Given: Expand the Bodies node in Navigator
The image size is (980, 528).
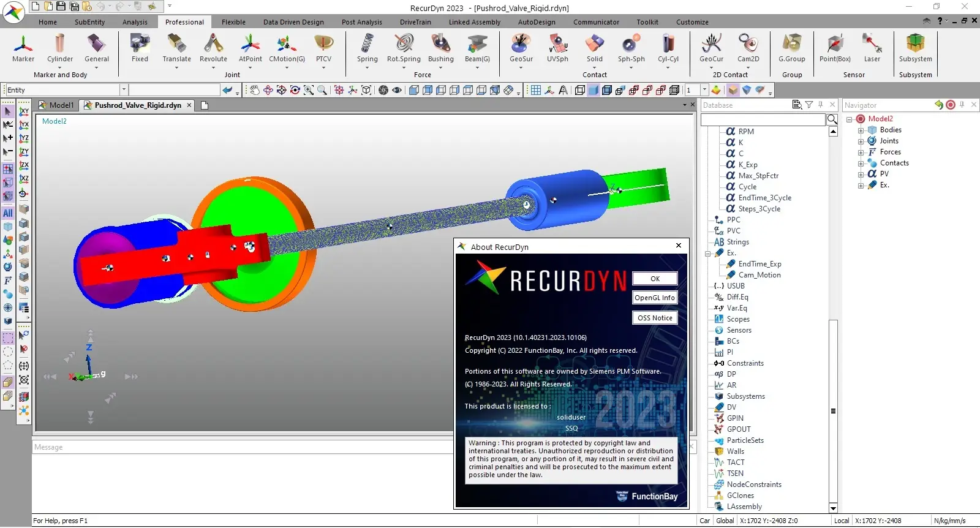Looking at the screenshot, I should pos(861,130).
